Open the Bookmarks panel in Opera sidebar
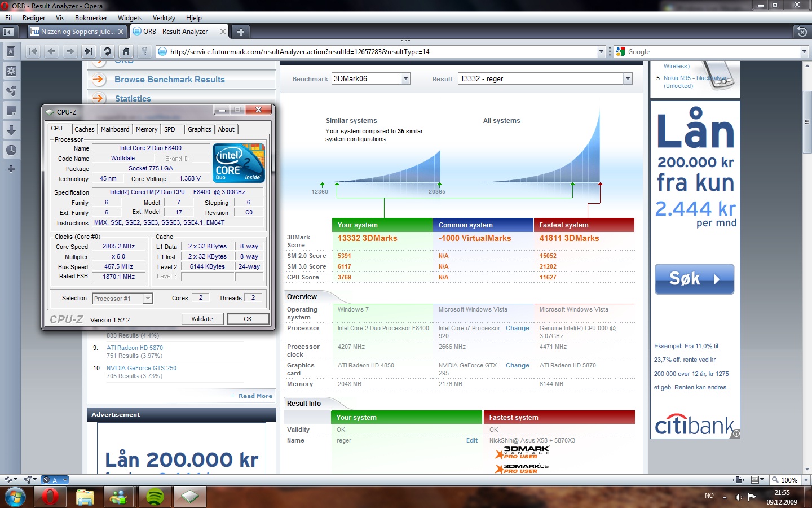This screenshot has width=812, height=508. point(11,51)
